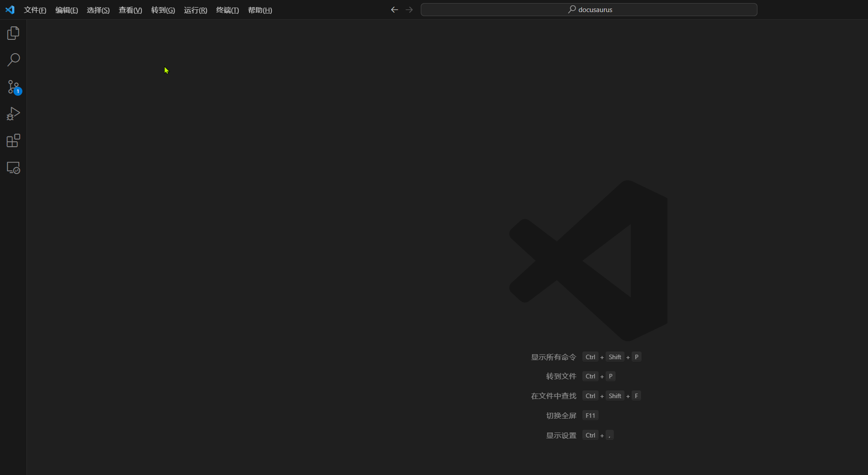
Task: Open the Extensions view icon
Action: 13,141
